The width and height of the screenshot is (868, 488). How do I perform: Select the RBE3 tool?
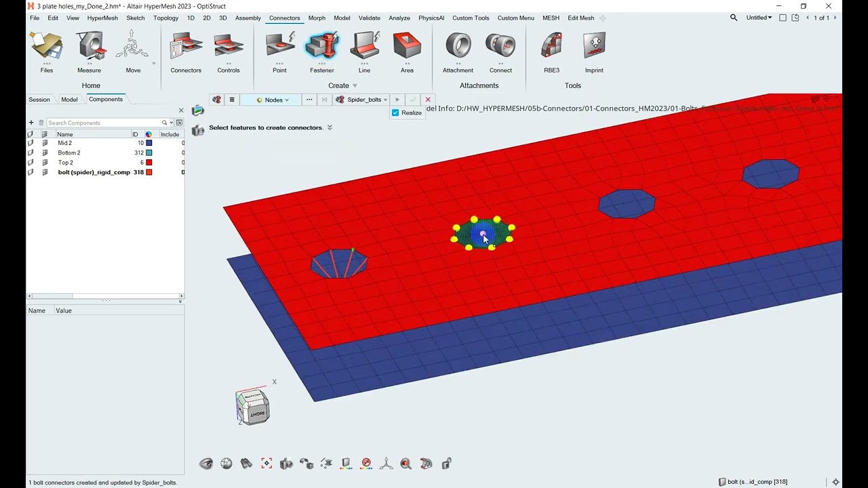point(551,52)
